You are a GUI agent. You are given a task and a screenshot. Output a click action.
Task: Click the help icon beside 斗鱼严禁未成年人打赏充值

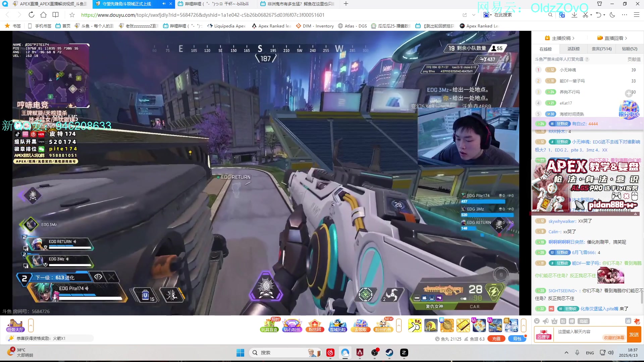pyautogui.click(x=587, y=59)
